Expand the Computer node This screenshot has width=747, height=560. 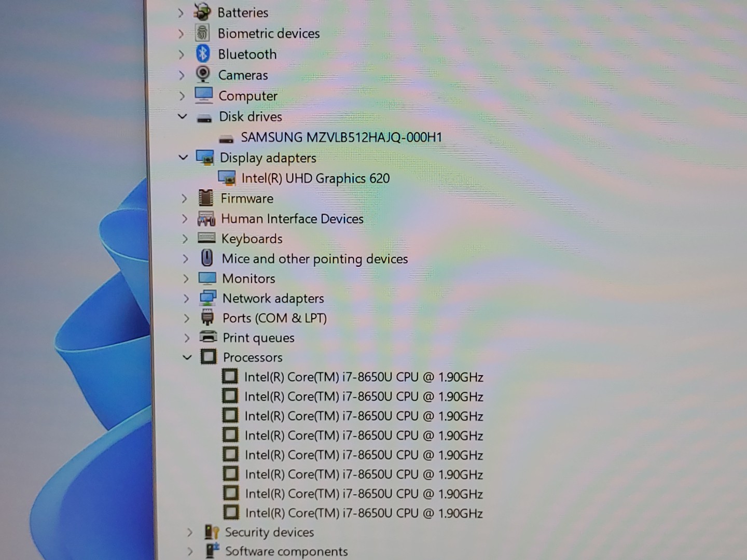tap(182, 96)
